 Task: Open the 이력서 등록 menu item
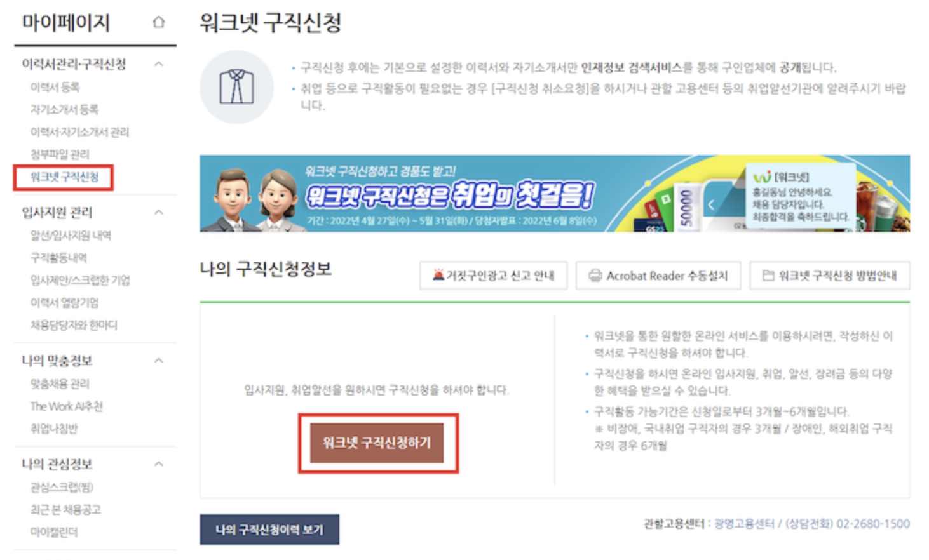click(x=55, y=87)
